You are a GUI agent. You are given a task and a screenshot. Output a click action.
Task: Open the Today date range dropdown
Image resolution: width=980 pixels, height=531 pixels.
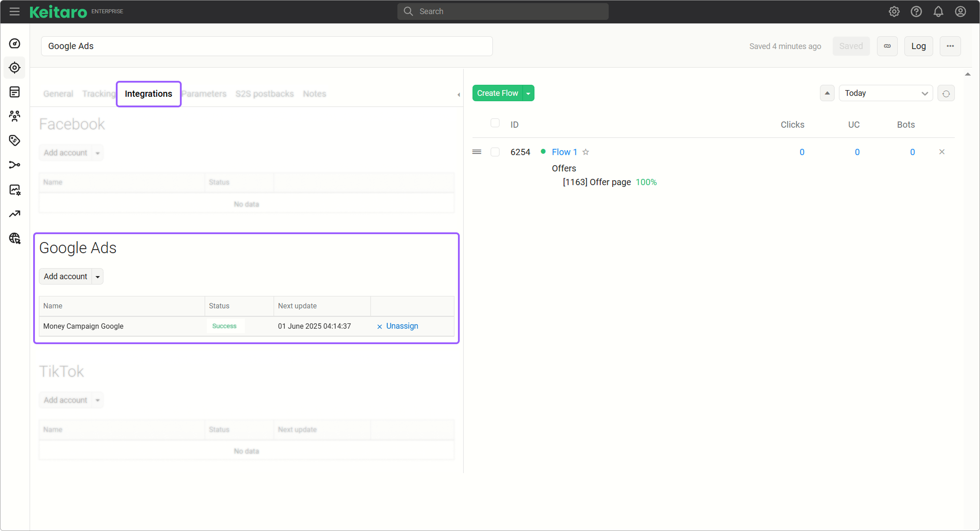[x=886, y=93]
